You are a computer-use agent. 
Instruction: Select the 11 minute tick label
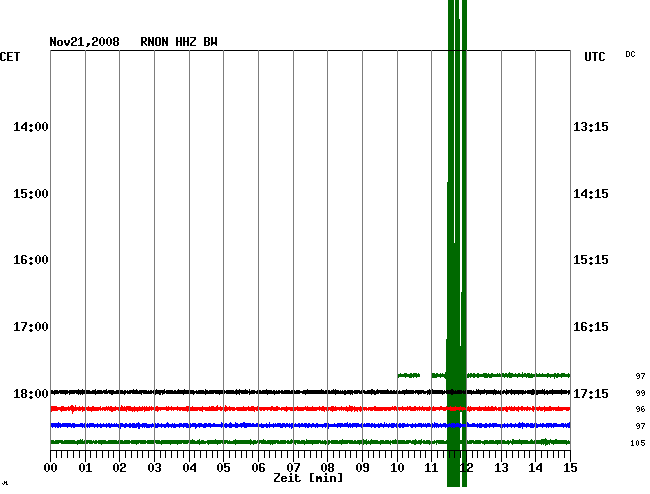coord(431,468)
